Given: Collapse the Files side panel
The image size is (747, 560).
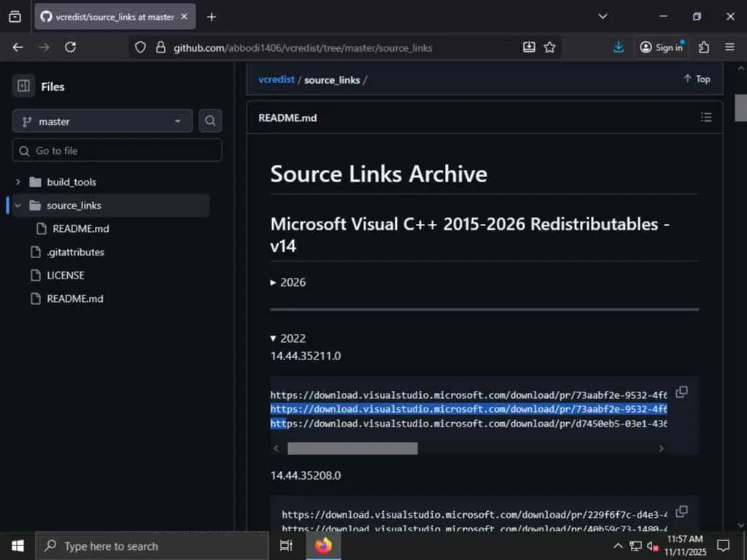Looking at the screenshot, I should (x=23, y=86).
